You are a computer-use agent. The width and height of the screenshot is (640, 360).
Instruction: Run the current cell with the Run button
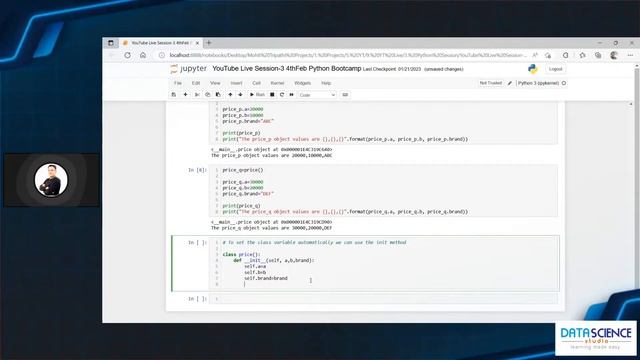tap(257, 95)
